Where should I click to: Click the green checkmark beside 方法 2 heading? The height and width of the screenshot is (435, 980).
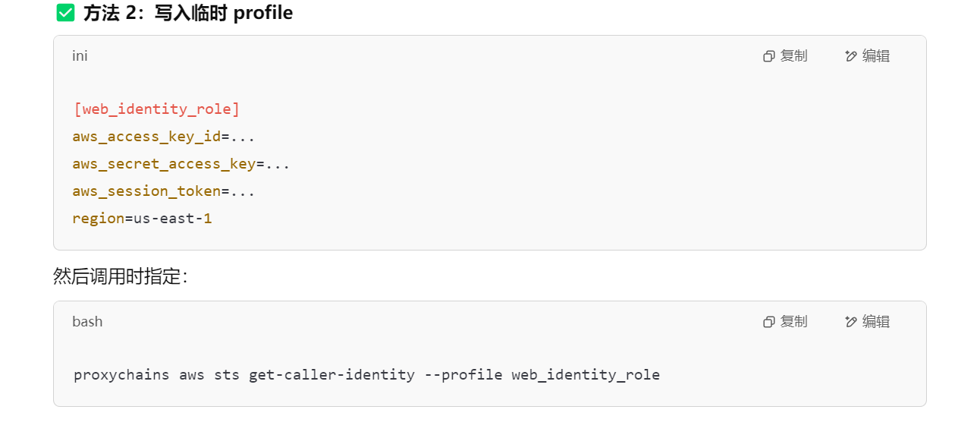pyautogui.click(x=66, y=13)
